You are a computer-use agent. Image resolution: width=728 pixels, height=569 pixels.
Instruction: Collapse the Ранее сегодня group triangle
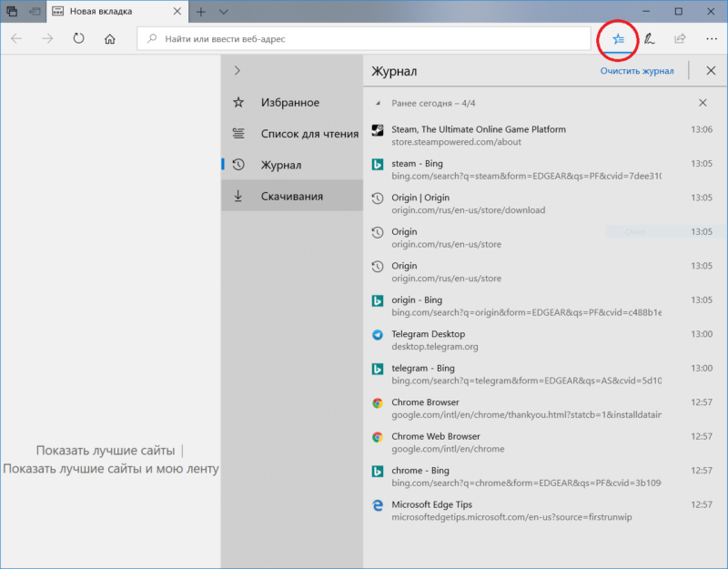tap(378, 103)
